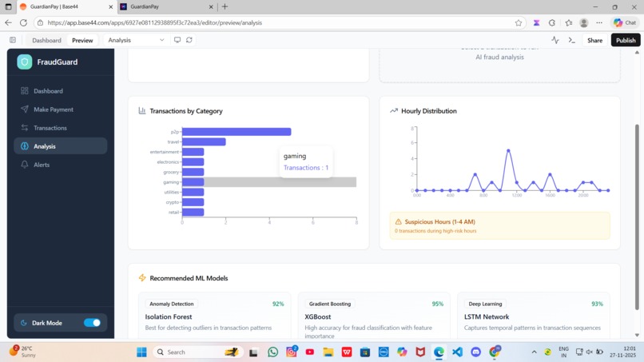Open the Windows Start menu
This screenshot has height=362, width=644.
point(141,352)
